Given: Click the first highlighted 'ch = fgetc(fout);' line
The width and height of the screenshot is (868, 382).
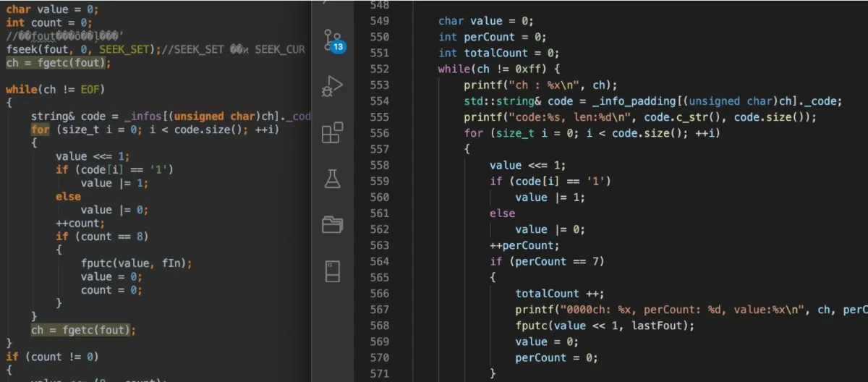Looking at the screenshot, I should pos(59,63).
